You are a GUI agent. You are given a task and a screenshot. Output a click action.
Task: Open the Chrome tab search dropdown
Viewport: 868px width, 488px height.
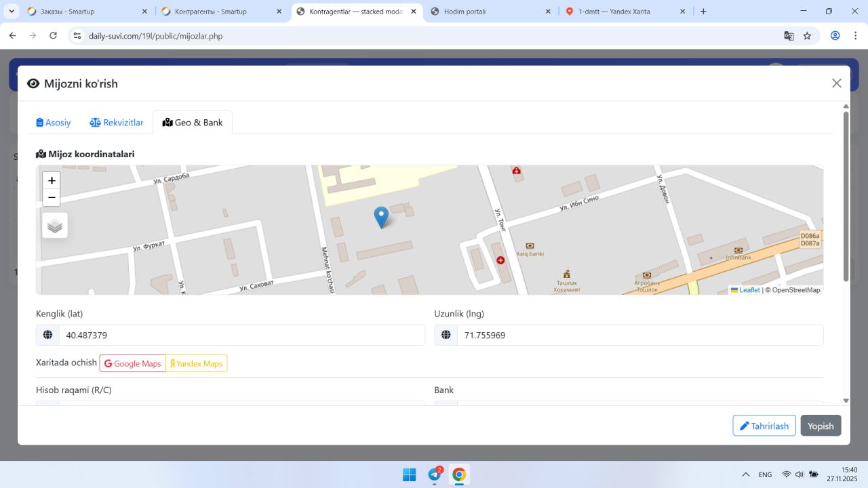pos(12,12)
